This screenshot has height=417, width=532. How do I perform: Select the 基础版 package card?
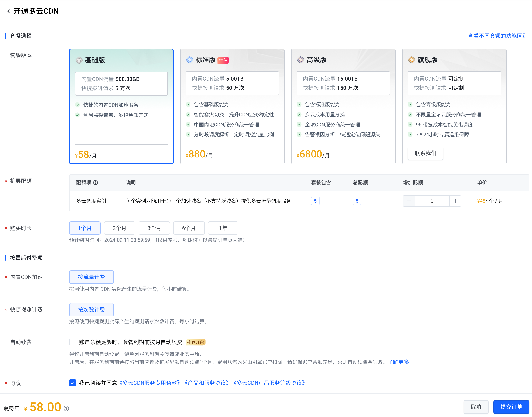(x=121, y=106)
